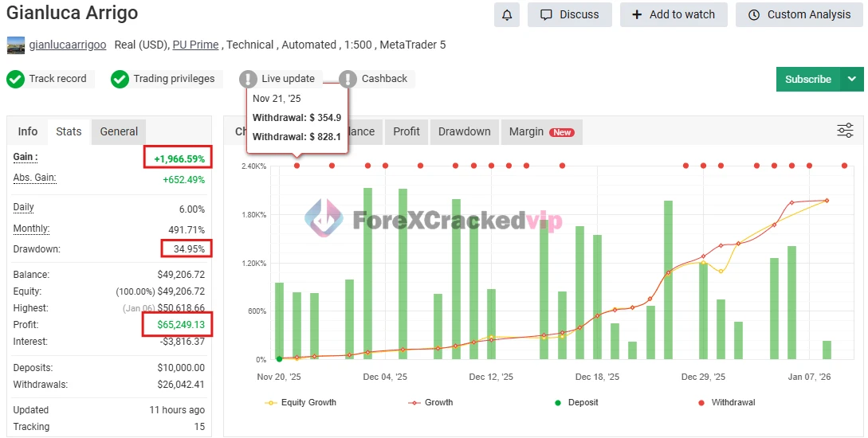Switch to the General tab
Image resolution: width=868 pixels, height=438 pixels.
point(119,131)
